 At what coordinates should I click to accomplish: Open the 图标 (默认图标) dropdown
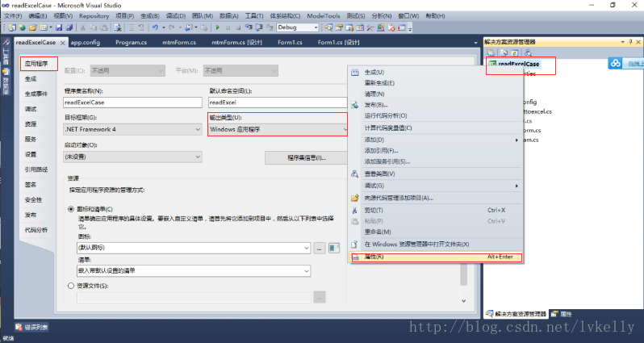pyautogui.click(x=194, y=248)
